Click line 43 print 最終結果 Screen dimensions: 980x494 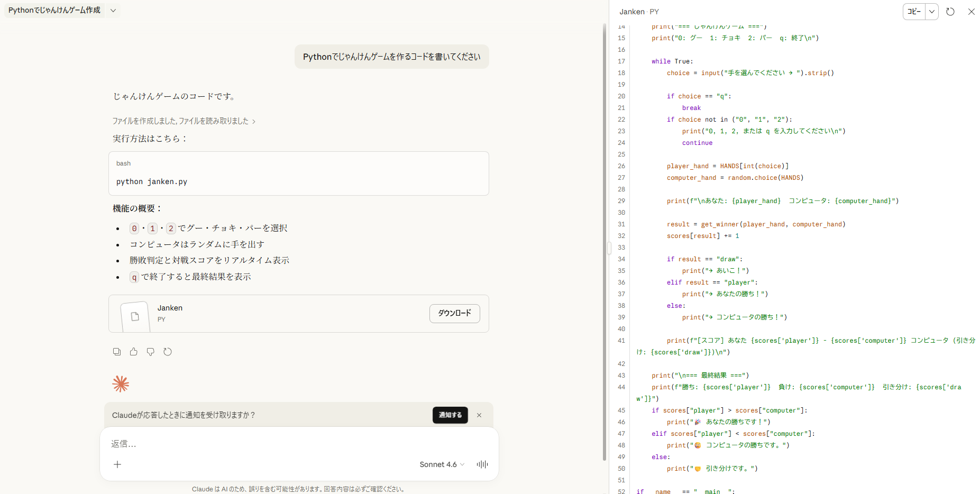700,376
